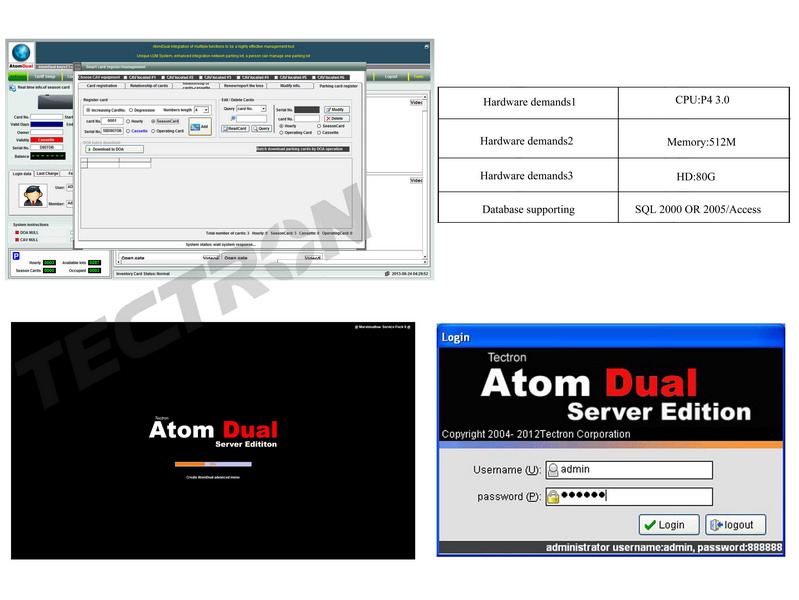Tick the CAV located #1 checkbox

point(125,77)
